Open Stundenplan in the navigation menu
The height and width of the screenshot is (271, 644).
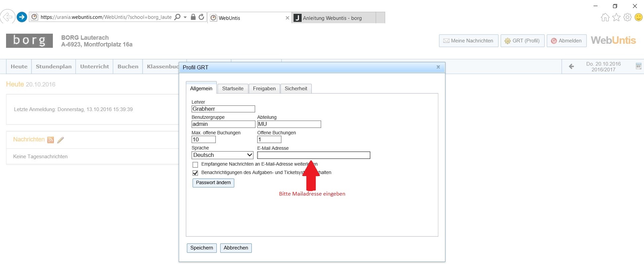point(54,67)
